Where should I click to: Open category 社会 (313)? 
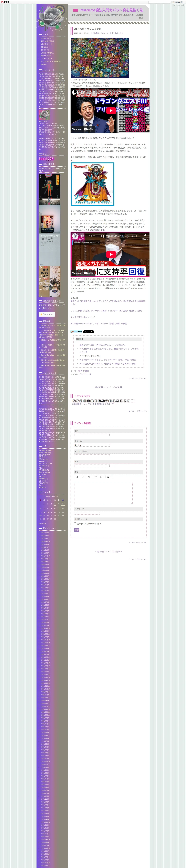[42, 481]
